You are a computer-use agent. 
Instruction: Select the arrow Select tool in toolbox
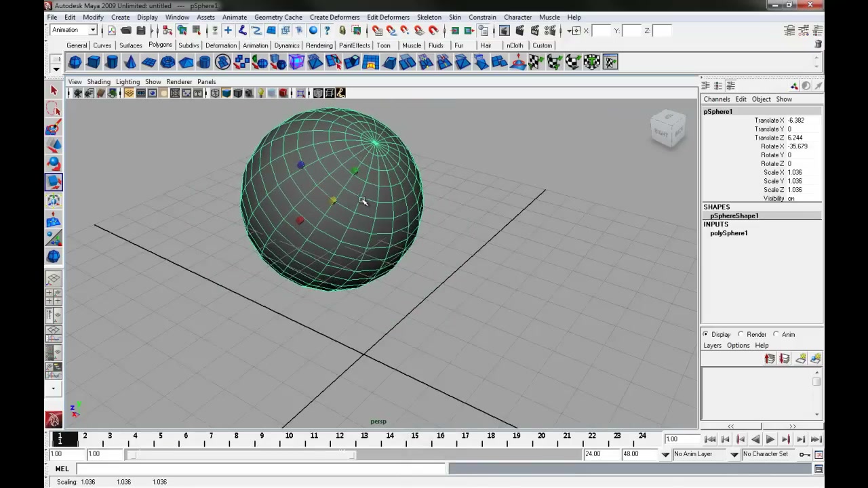click(x=54, y=90)
